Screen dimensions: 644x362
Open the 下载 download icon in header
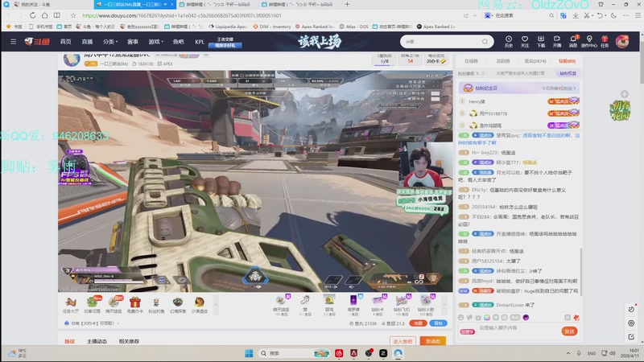[x=541, y=41]
